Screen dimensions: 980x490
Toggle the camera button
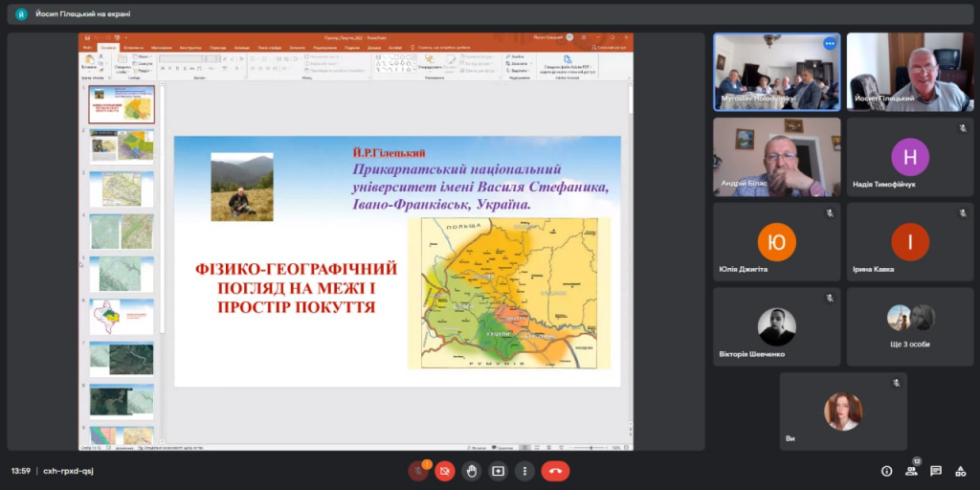tap(444, 471)
